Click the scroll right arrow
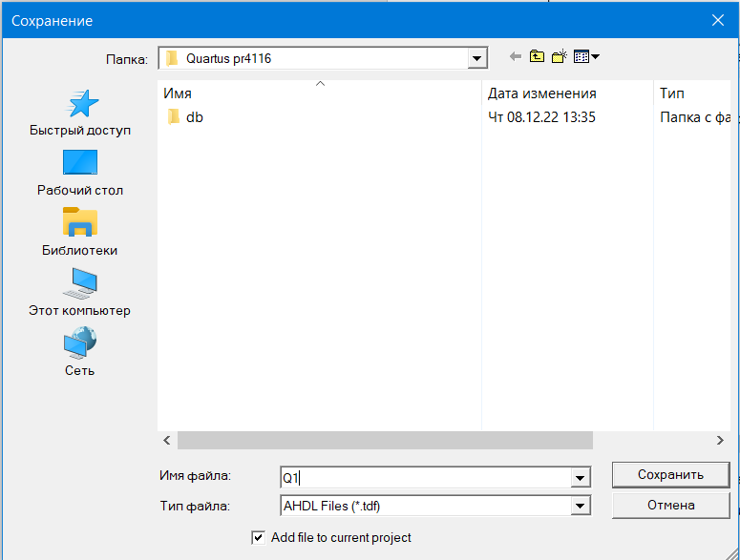Image resolution: width=740 pixels, height=560 pixels. click(720, 440)
